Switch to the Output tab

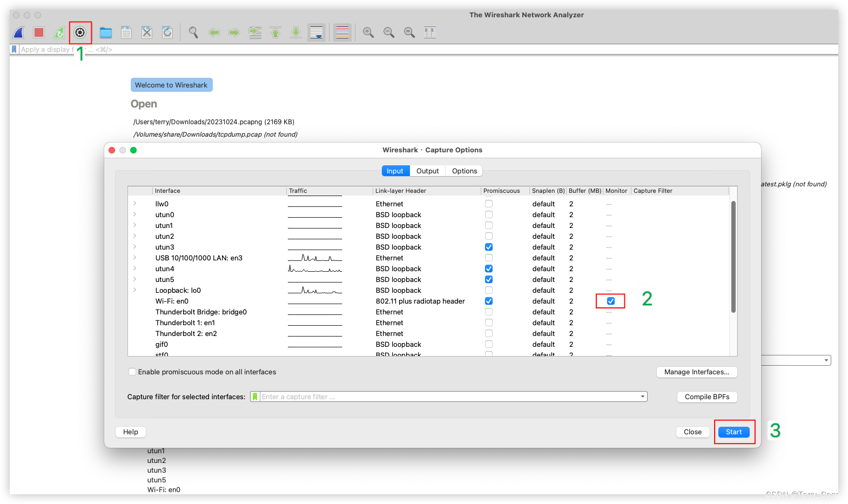click(x=427, y=171)
